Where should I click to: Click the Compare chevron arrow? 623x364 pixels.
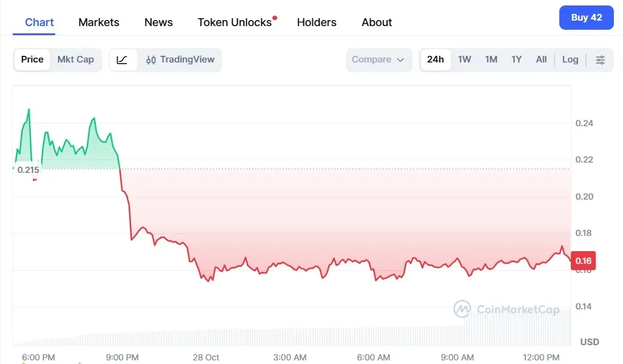(399, 59)
